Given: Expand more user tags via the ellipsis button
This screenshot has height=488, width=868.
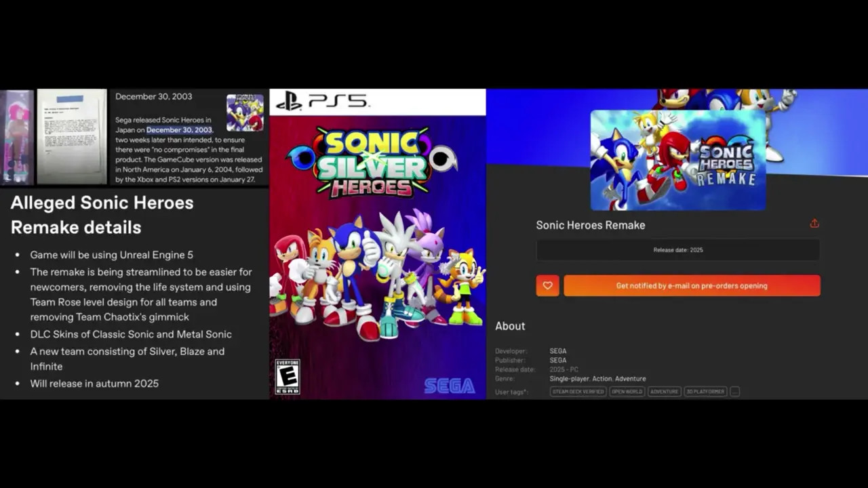Looking at the screenshot, I should click(735, 391).
